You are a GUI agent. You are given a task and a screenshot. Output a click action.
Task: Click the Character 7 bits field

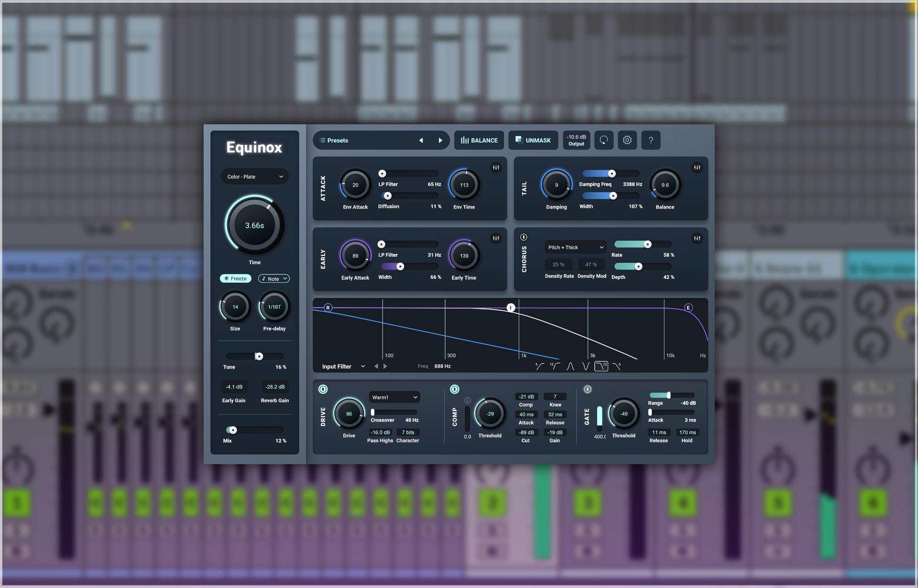408,432
